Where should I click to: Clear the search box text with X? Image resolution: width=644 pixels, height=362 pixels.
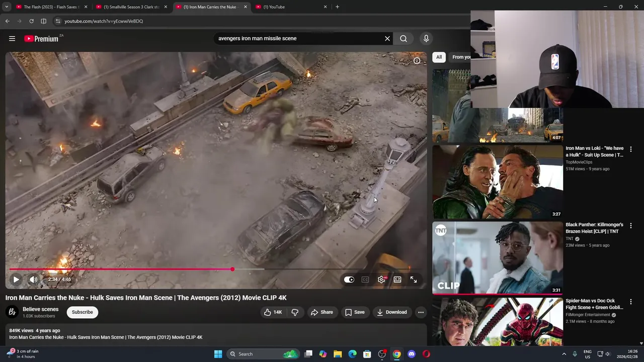click(x=387, y=38)
